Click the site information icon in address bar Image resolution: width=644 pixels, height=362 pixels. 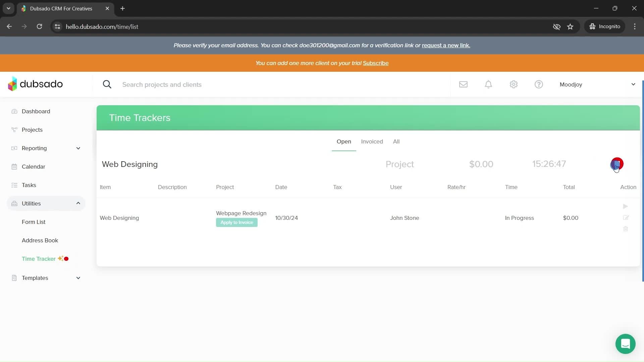pos(57,26)
